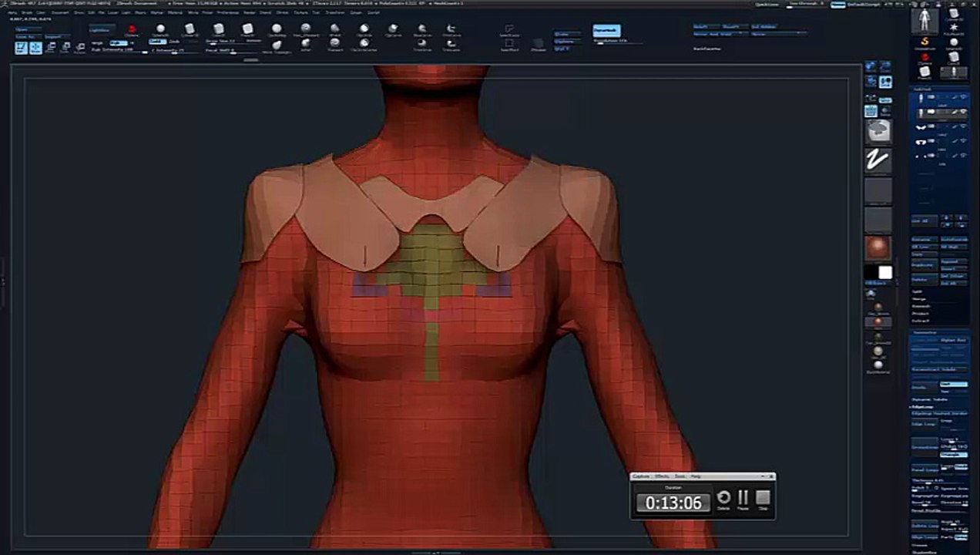Activate the Draw mode icon beside Edit

[36, 48]
